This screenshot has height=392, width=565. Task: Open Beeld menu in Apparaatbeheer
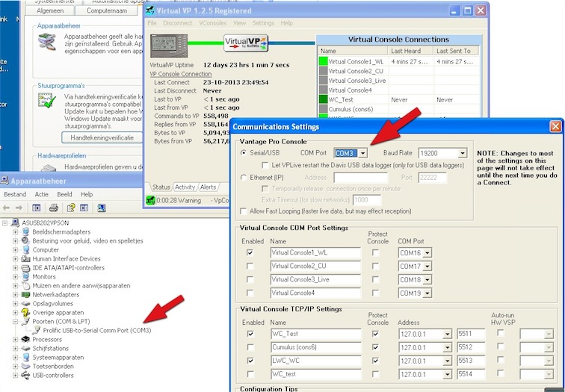(x=64, y=194)
